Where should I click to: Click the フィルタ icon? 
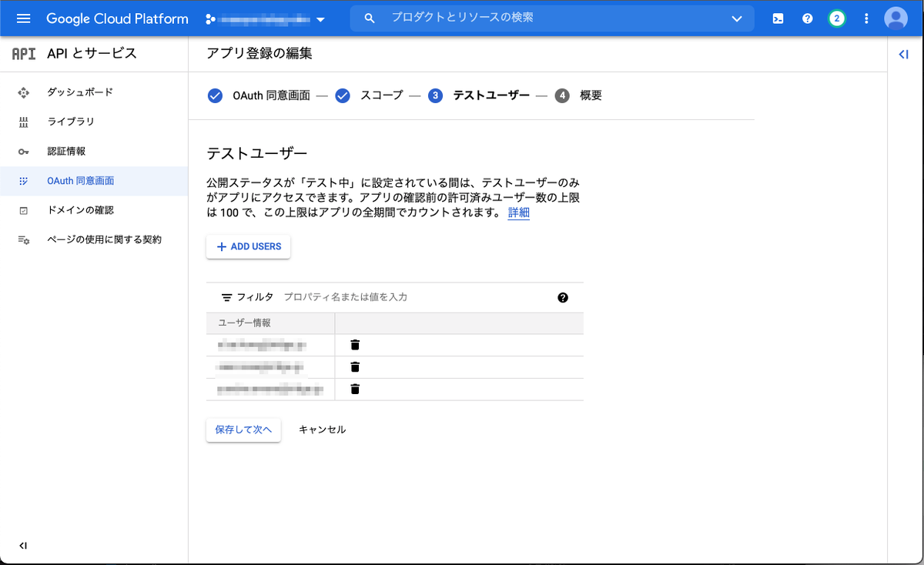[x=227, y=297]
